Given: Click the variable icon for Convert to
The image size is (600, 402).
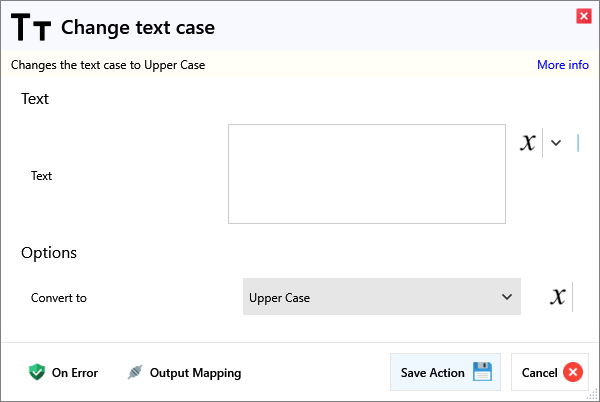Looking at the screenshot, I should (x=558, y=297).
